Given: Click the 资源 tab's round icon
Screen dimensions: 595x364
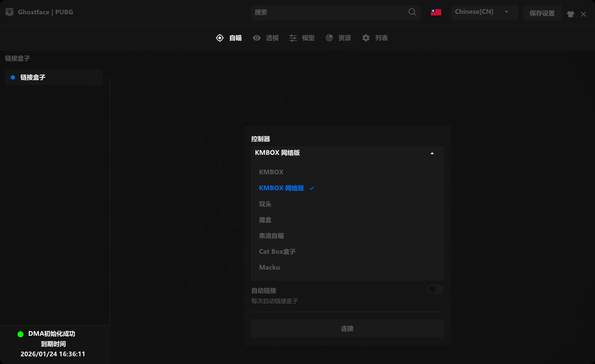Looking at the screenshot, I should (x=329, y=38).
